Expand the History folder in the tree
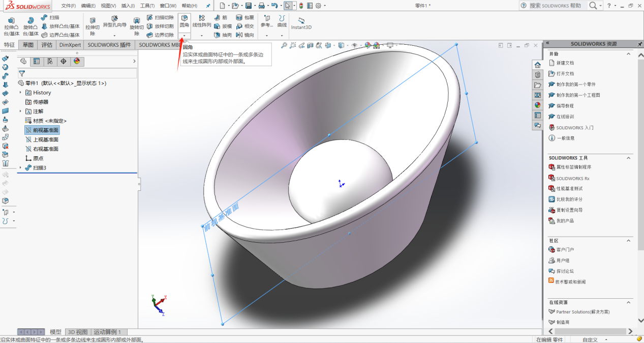 pos(21,93)
